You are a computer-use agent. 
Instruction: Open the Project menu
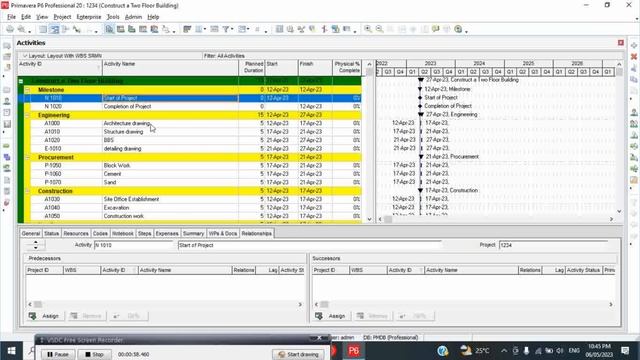click(62, 17)
